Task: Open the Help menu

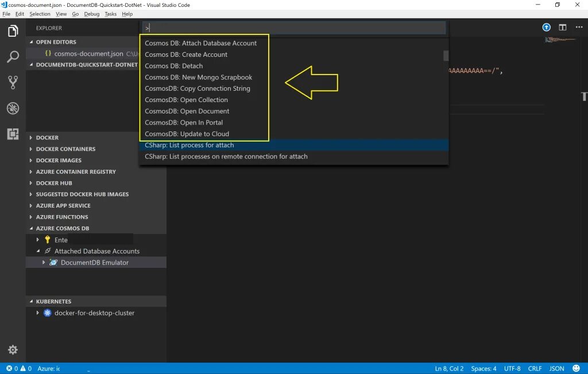Action: (127, 14)
